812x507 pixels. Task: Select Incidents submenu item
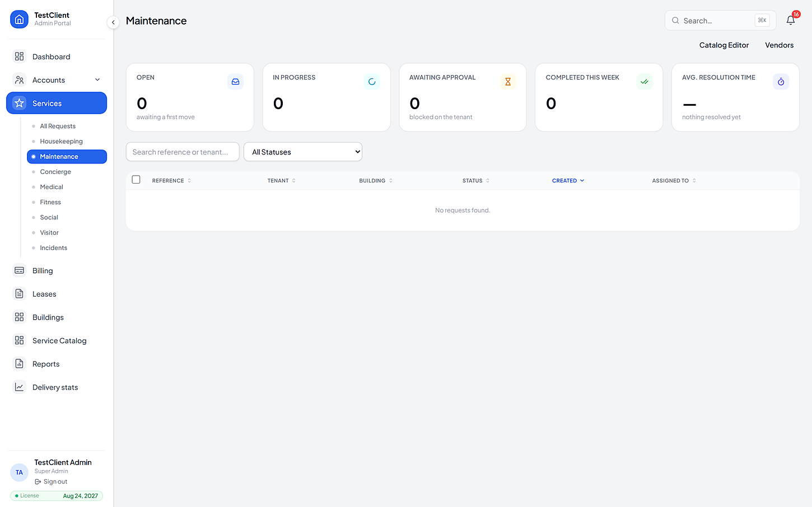67,248
